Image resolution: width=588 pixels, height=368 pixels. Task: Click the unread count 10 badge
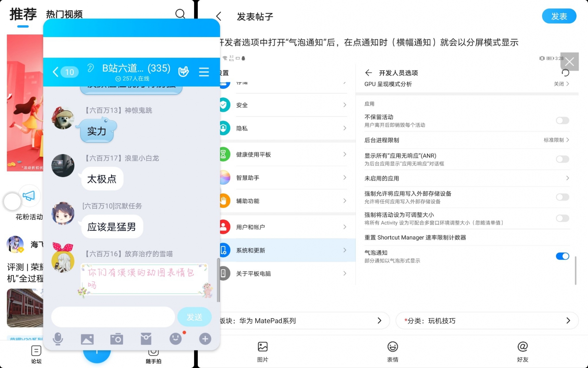click(69, 72)
